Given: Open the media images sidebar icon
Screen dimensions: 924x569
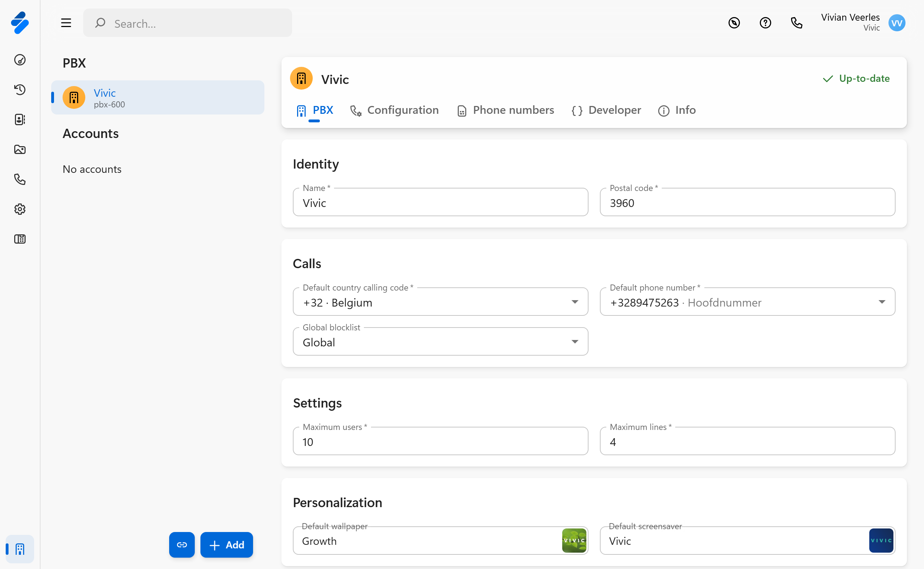Looking at the screenshot, I should [x=20, y=149].
